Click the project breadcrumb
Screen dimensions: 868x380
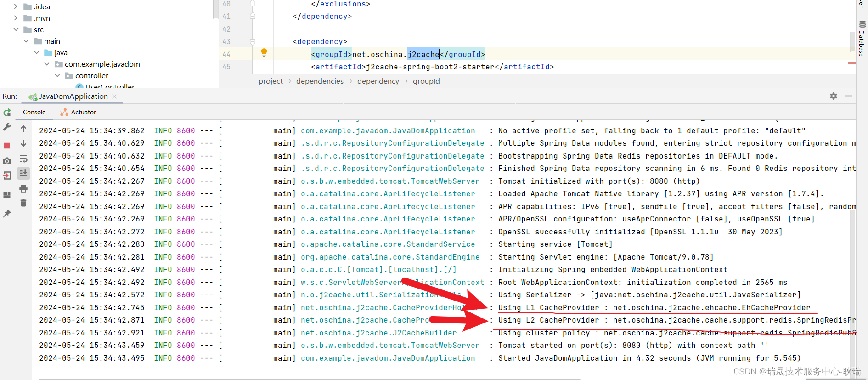[271, 81]
